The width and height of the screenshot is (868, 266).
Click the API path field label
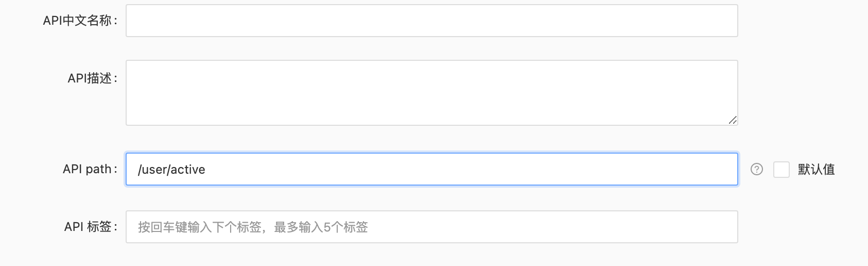tap(90, 169)
